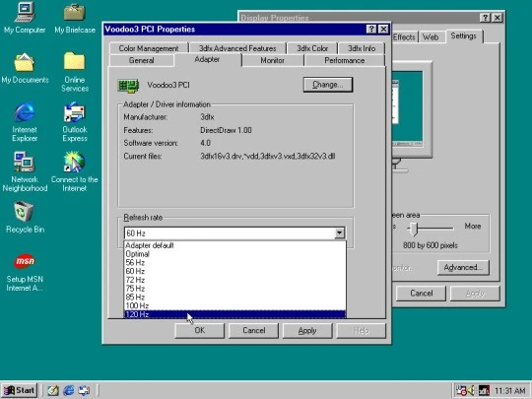532x399 pixels.
Task: Click the help question mark in Voodoo3 title bar
Action: [x=371, y=30]
